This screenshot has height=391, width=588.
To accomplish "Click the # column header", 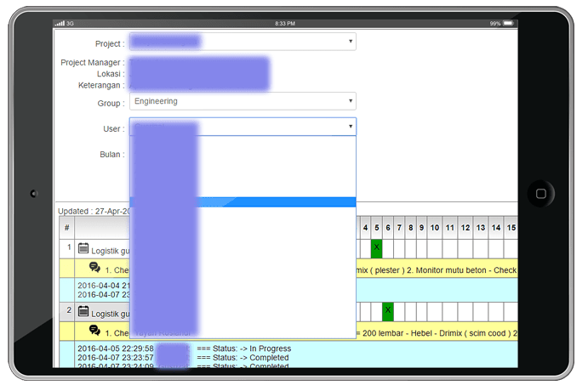I will [x=66, y=228].
